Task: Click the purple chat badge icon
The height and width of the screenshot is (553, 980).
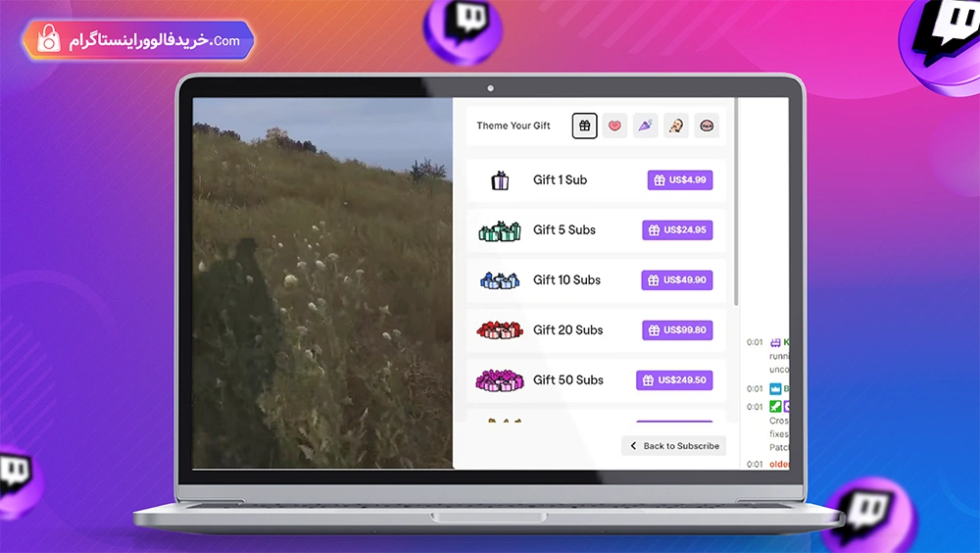Action: click(775, 342)
